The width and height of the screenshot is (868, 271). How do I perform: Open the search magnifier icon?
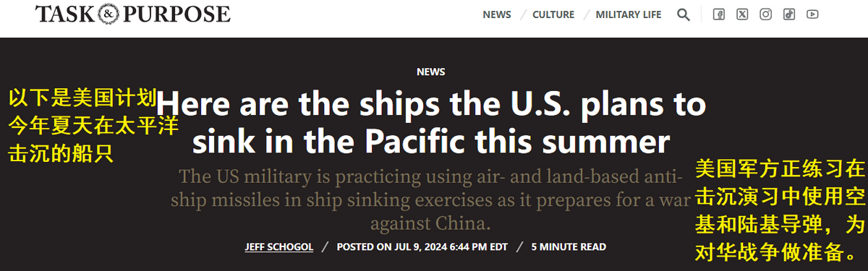pos(684,14)
